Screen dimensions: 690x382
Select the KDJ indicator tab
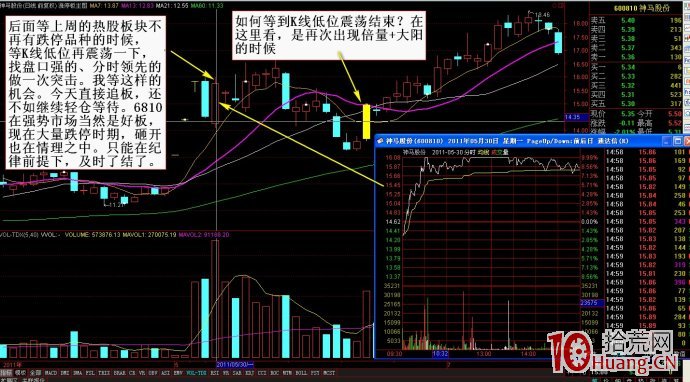(249, 372)
